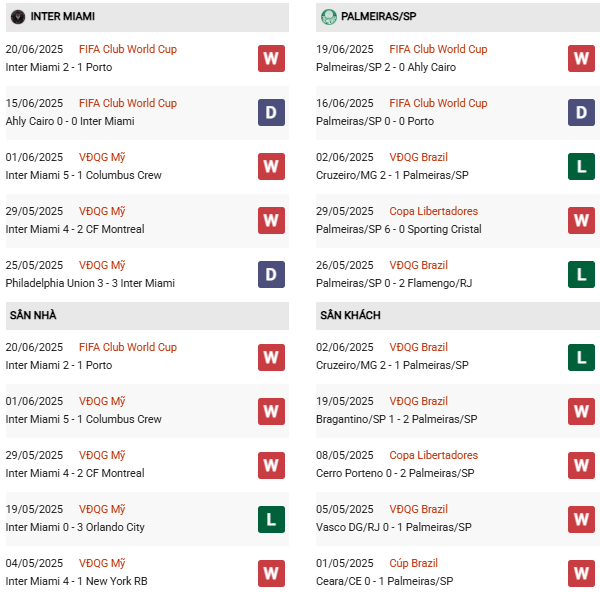Open the SÂN NHÀ section header

tap(33, 315)
